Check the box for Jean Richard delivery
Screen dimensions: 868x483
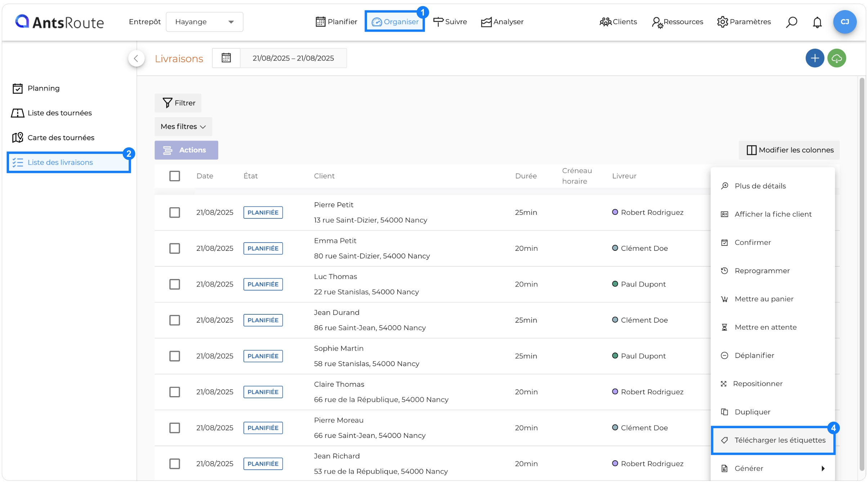pyautogui.click(x=175, y=464)
